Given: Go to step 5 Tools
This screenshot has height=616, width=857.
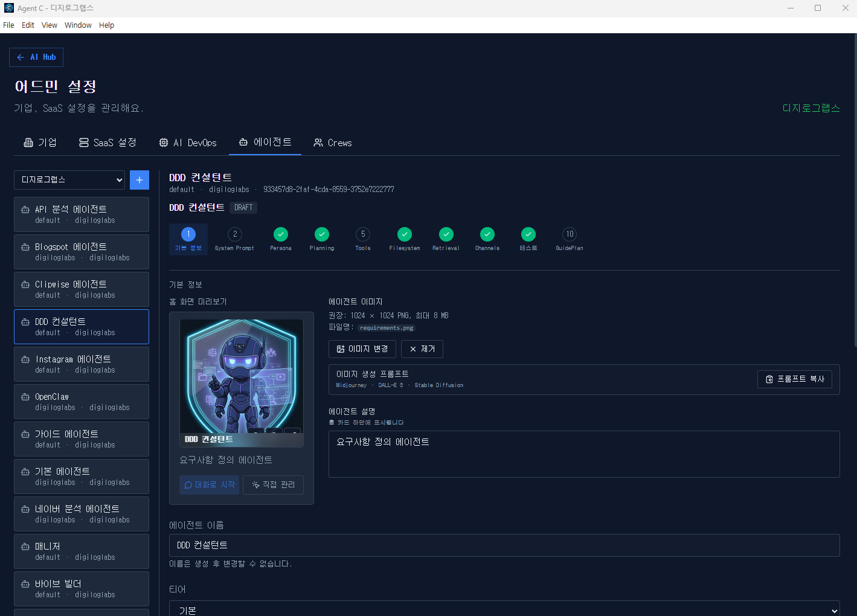Looking at the screenshot, I should tap(363, 239).
